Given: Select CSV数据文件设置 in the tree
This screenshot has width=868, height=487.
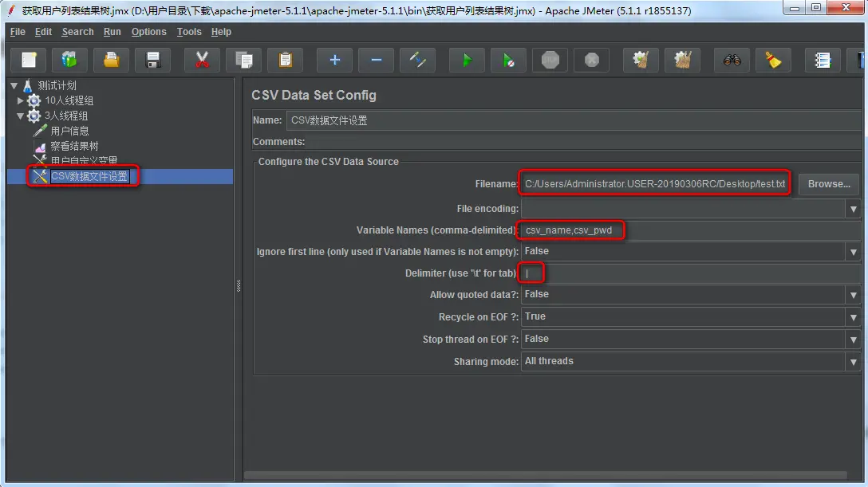Looking at the screenshot, I should pos(89,176).
